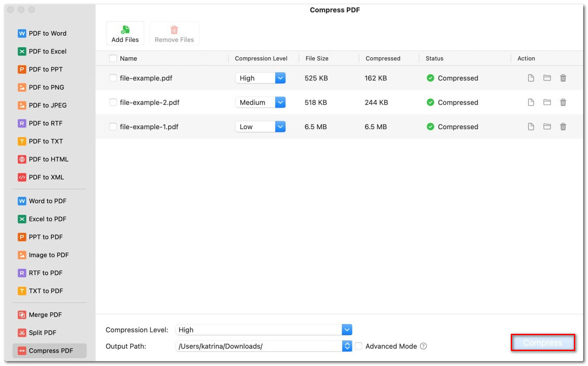Click Add Files button
The width and height of the screenshot is (588, 366).
click(x=125, y=34)
